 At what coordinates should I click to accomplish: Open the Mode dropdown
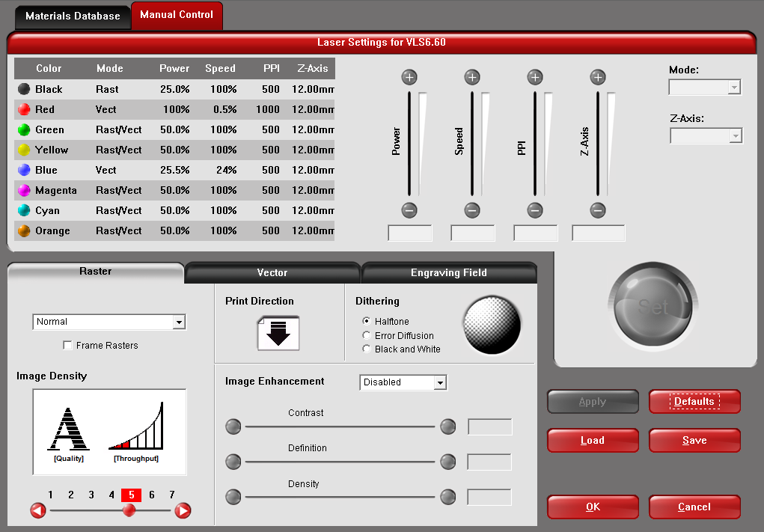(705, 88)
